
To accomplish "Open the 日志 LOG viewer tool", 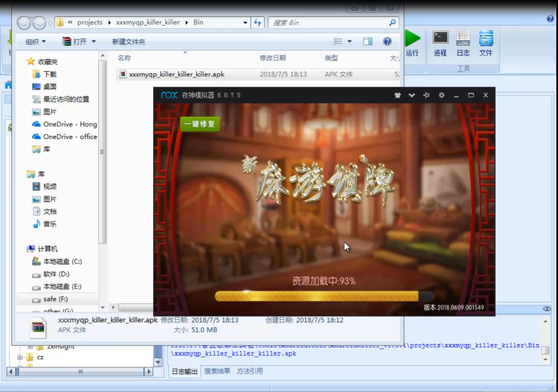I will [463, 44].
